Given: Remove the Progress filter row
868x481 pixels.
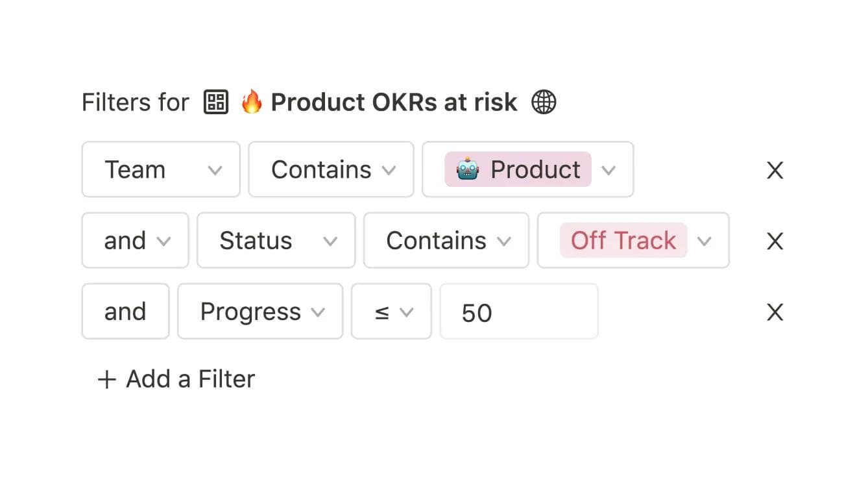Looking at the screenshot, I should click(775, 312).
